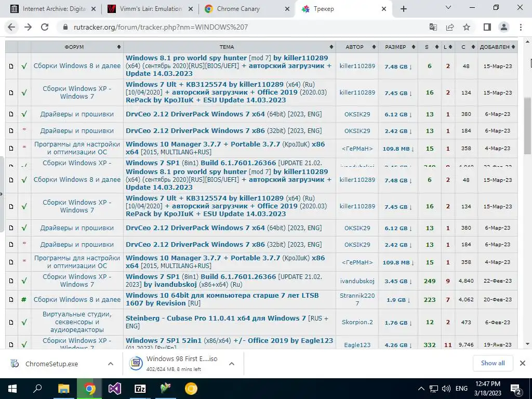Sort by the L leechers column

pyautogui.click(x=447, y=47)
